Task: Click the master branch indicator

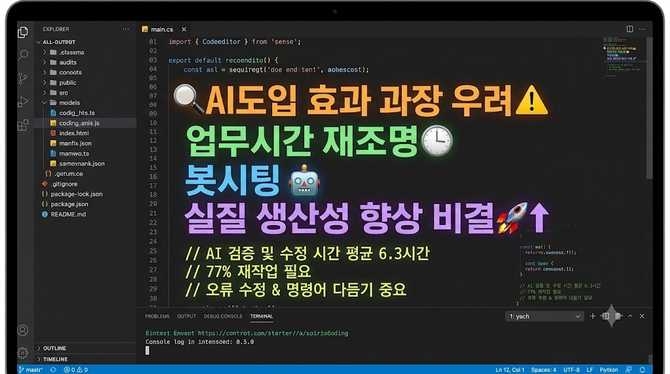Action: [x=31, y=370]
